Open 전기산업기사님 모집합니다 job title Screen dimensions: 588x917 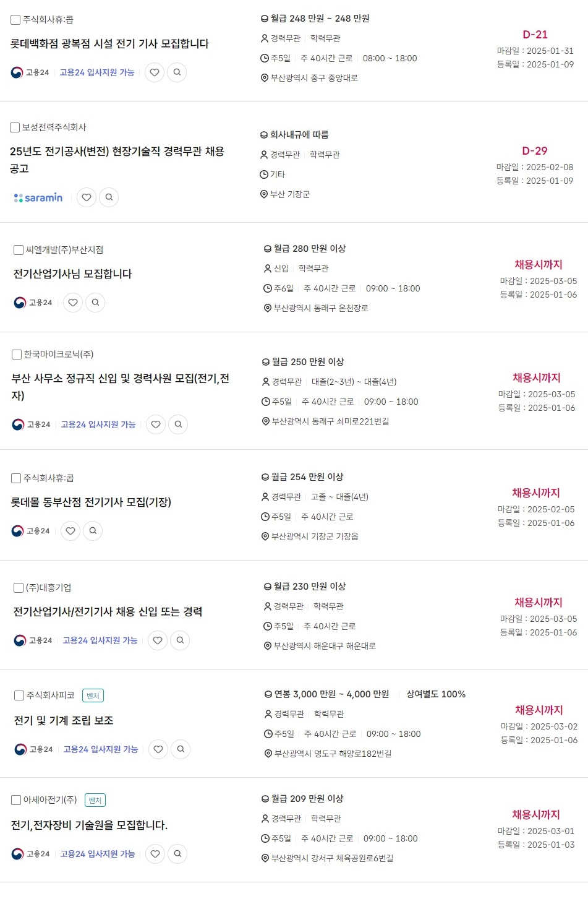click(x=73, y=274)
